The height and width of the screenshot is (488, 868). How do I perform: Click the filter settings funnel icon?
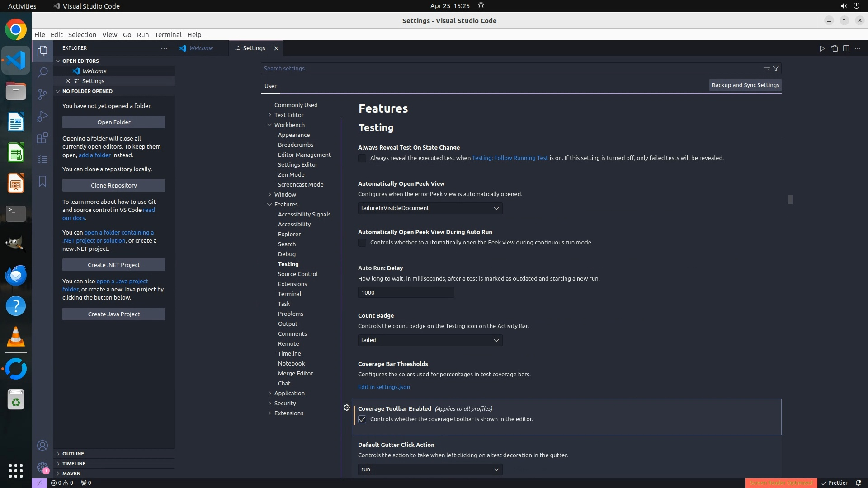tap(776, 68)
